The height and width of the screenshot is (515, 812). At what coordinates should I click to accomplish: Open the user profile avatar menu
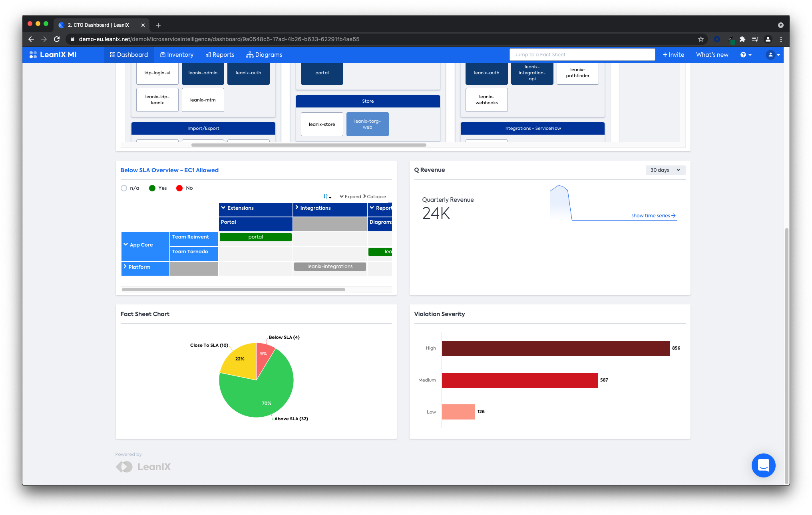[770, 55]
